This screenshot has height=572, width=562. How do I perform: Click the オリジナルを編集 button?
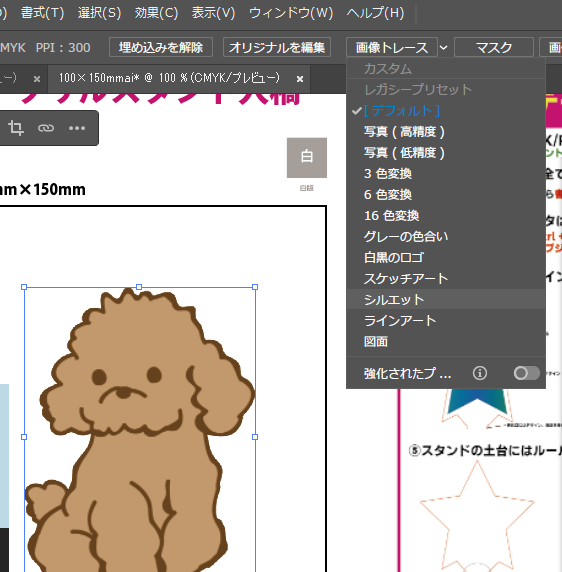pyautogui.click(x=277, y=47)
